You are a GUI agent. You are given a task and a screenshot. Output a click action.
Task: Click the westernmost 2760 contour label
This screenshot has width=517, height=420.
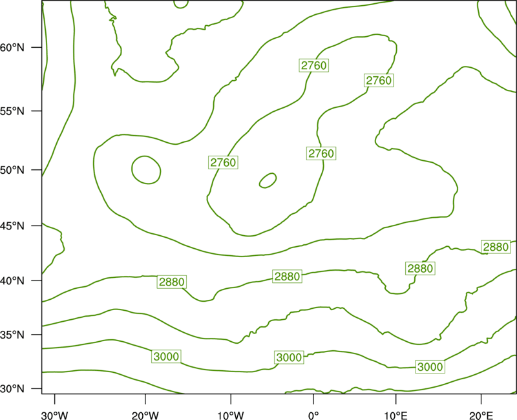click(x=223, y=163)
